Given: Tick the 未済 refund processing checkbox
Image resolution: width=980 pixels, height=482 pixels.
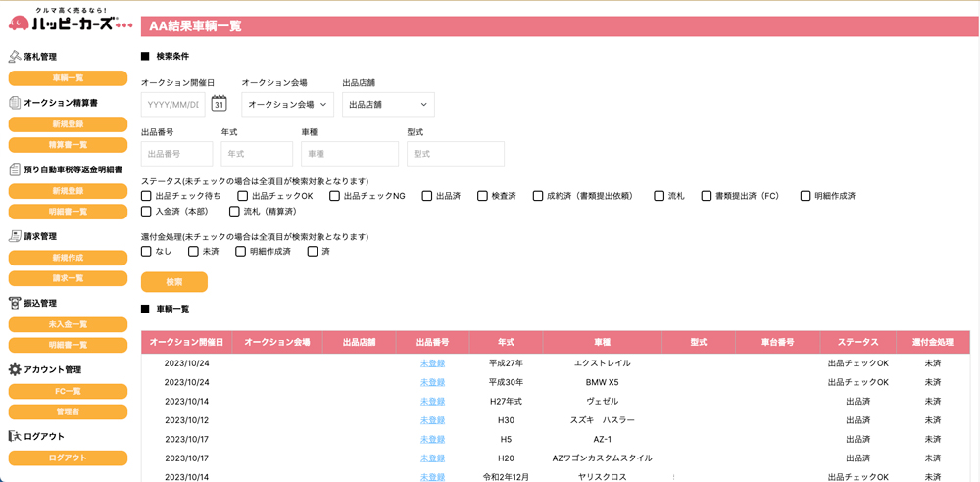Looking at the screenshot, I should (193, 252).
